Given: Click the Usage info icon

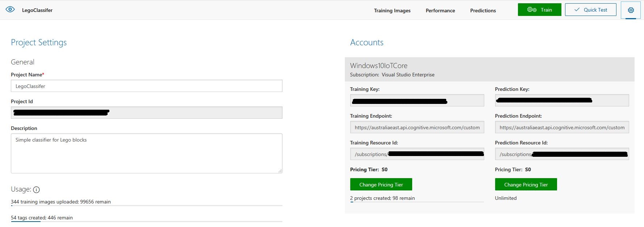Looking at the screenshot, I should (36, 190).
